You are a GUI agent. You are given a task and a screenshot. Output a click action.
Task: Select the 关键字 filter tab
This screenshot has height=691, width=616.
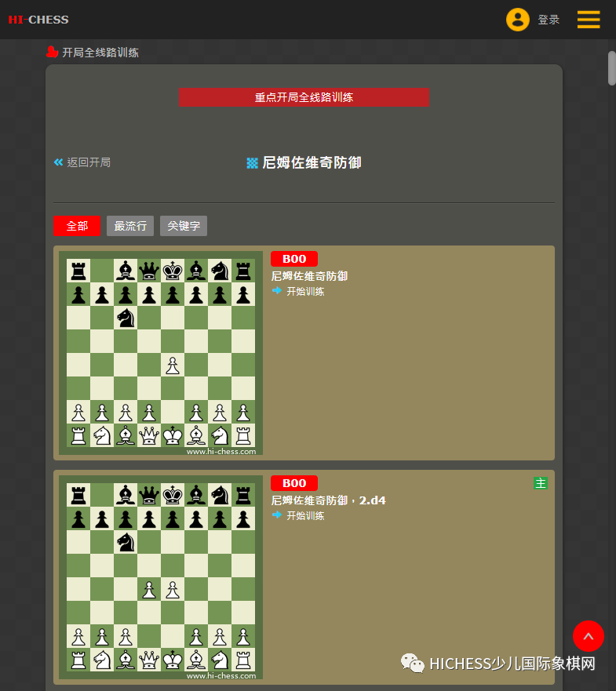point(184,226)
